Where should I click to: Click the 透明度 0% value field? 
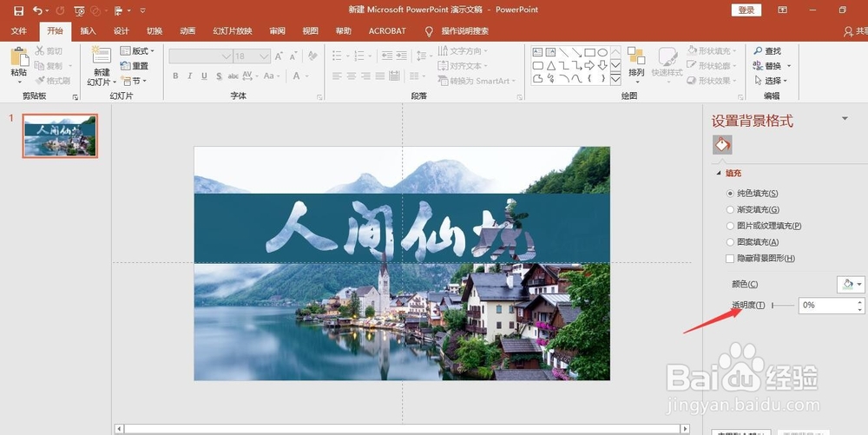pyautogui.click(x=827, y=305)
